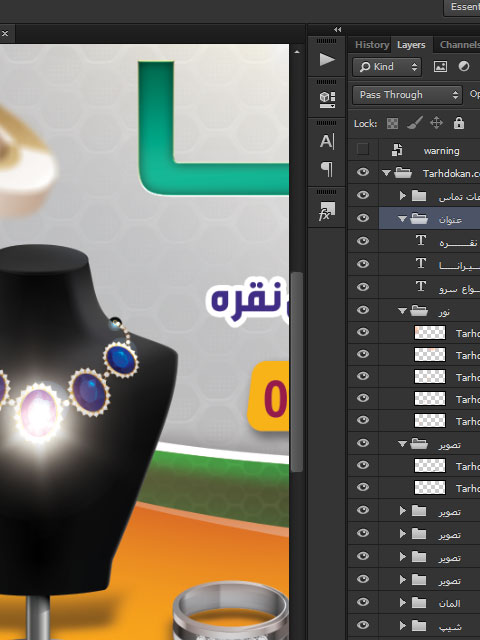Expand the شیپ group triangle

[402, 625]
